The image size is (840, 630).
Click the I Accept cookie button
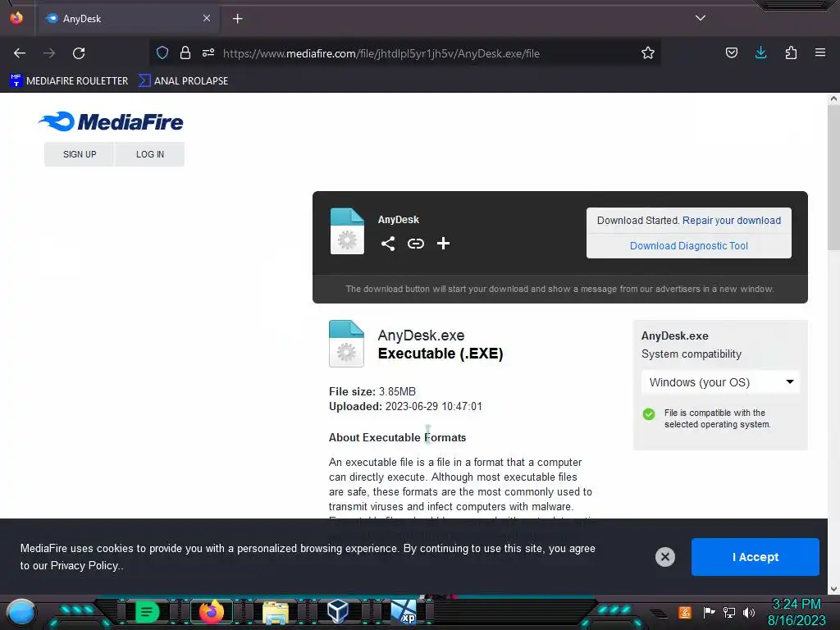pyautogui.click(x=755, y=557)
